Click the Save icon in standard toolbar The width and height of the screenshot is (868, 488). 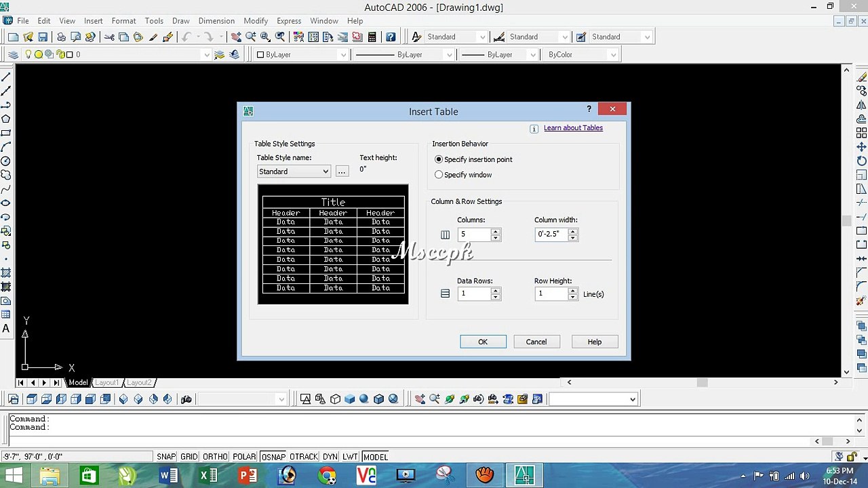pyautogui.click(x=43, y=37)
